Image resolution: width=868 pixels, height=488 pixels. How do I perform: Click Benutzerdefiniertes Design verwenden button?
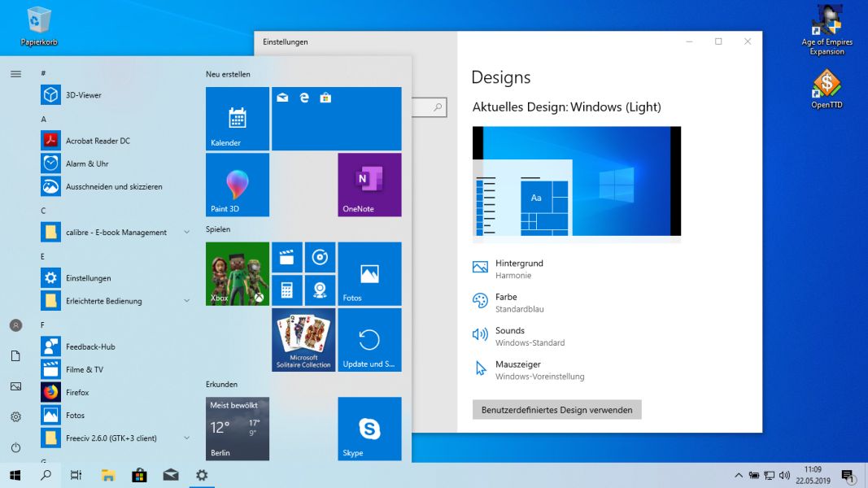557,410
